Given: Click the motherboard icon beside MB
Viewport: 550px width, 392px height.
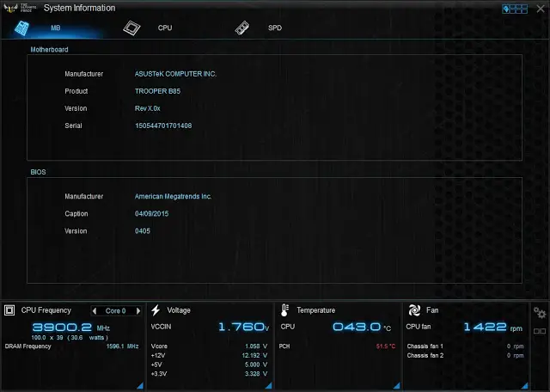Looking at the screenshot, I should (21, 28).
